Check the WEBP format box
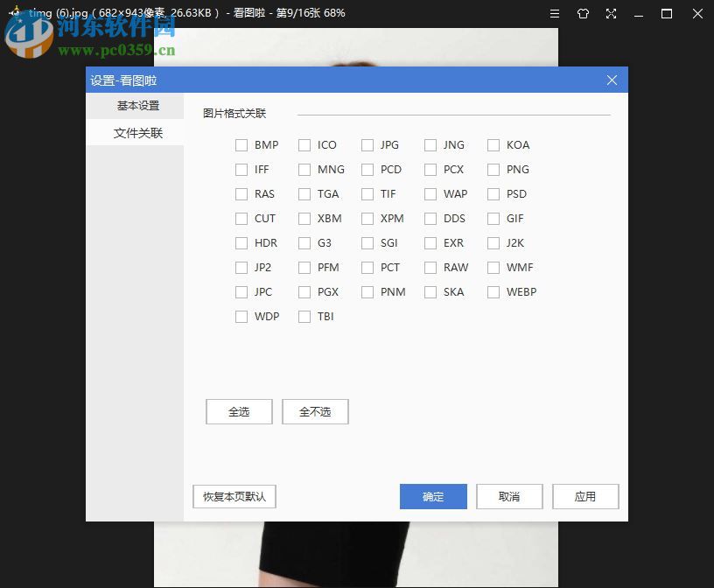The height and width of the screenshot is (588, 714). [493, 291]
